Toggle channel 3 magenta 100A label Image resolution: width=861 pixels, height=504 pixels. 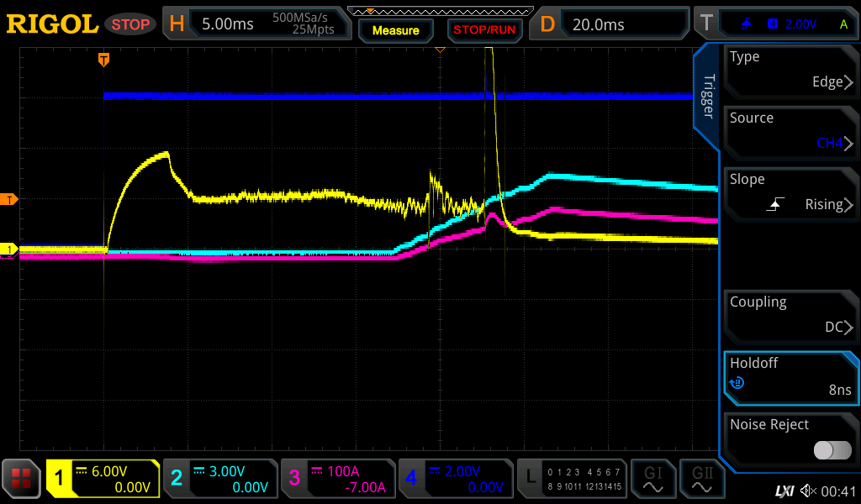point(337,479)
